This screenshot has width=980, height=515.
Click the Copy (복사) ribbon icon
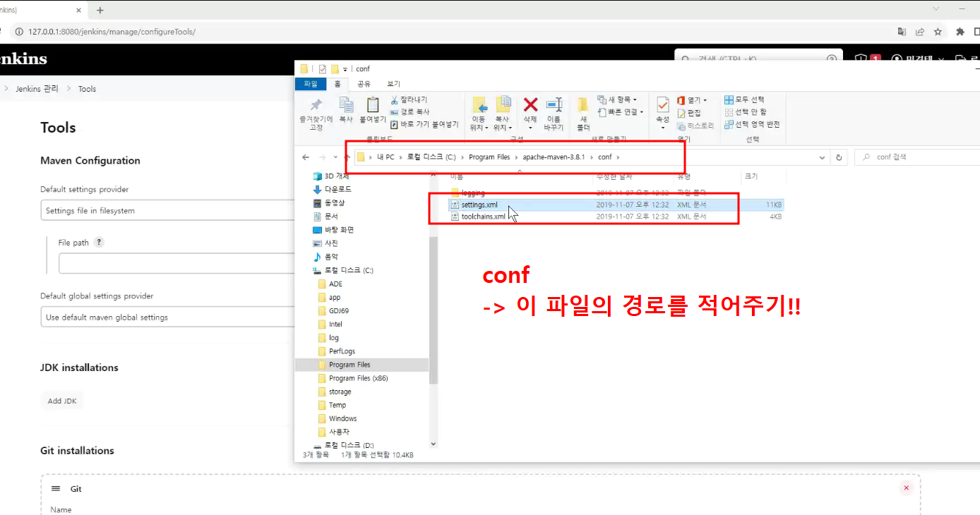click(346, 105)
